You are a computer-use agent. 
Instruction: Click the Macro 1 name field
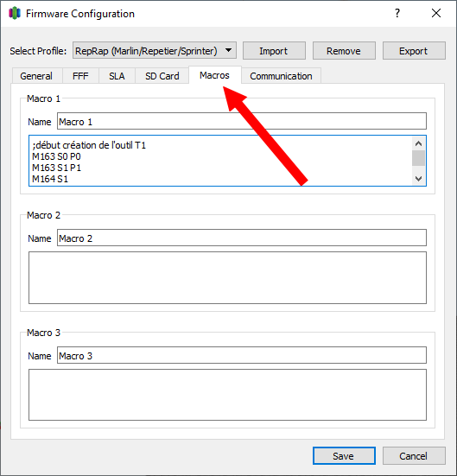pyautogui.click(x=242, y=121)
